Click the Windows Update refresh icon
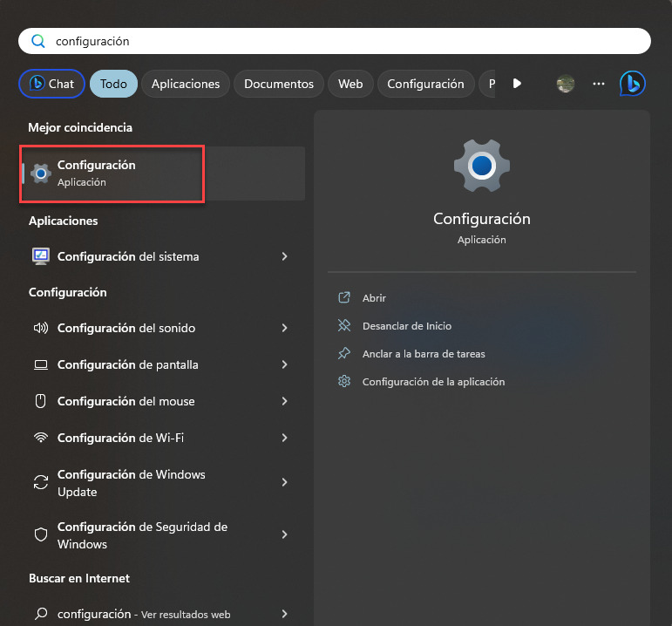This screenshot has width=672, height=626. tap(41, 482)
